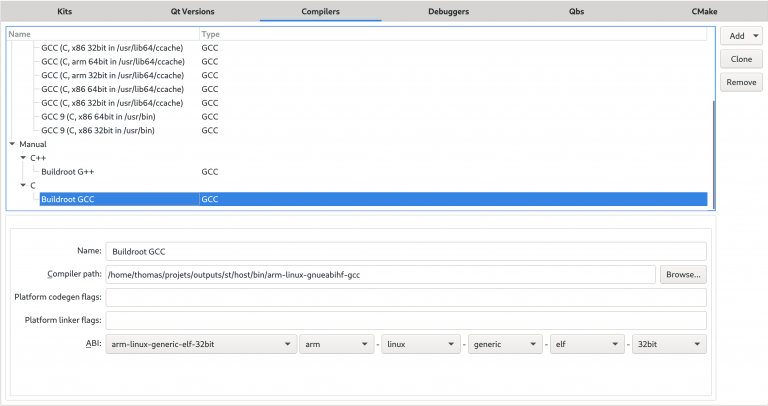Screen dimensions: 768x406
Task: Click the Type column header
Action: click(453, 34)
